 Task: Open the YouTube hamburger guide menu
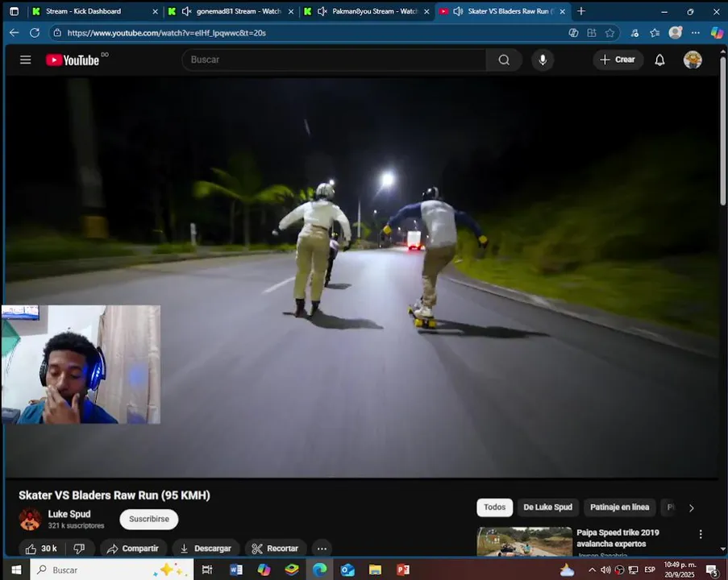click(x=26, y=60)
